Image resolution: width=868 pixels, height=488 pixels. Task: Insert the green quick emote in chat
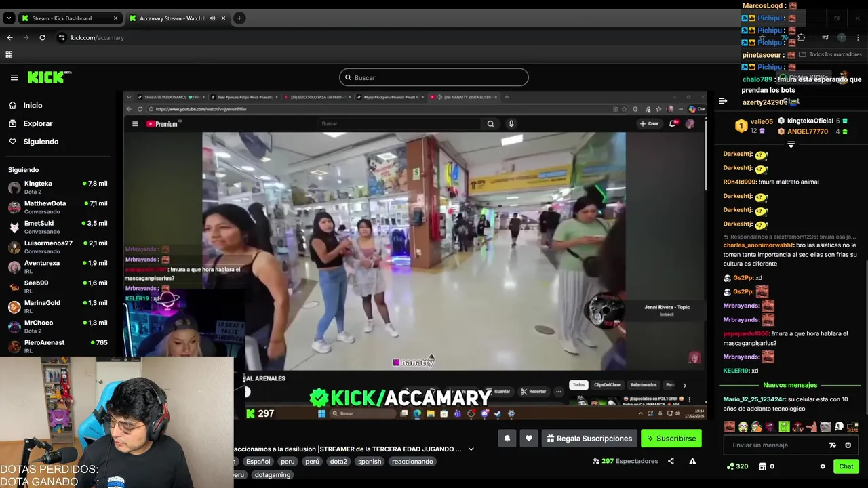click(x=784, y=427)
